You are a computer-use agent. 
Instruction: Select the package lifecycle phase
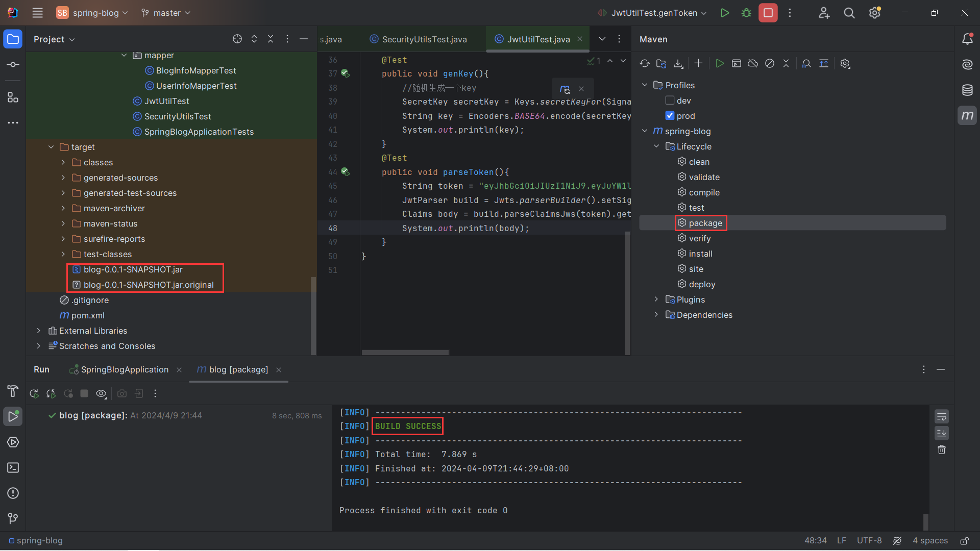coord(705,223)
